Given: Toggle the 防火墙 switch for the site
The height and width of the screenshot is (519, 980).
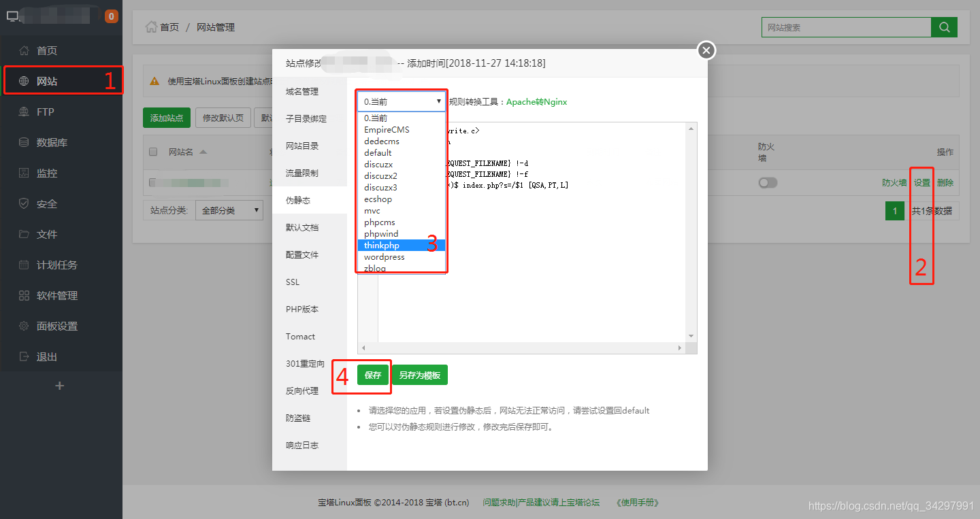Looking at the screenshot, I should click(x=768, y=182).
